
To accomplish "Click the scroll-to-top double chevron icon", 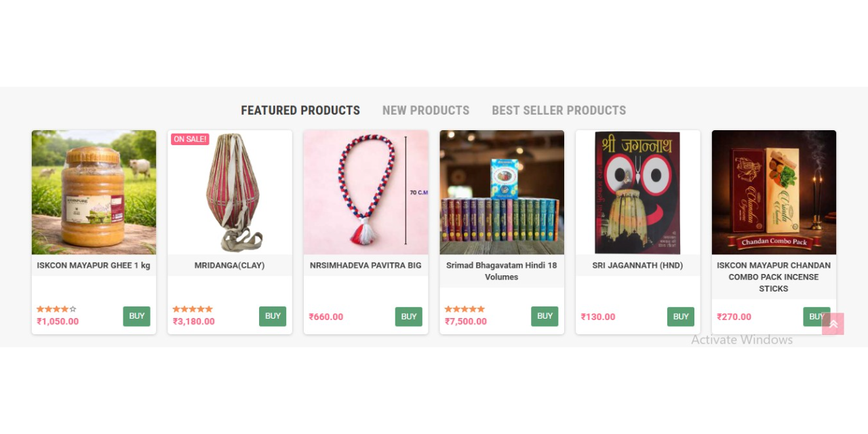I will [833, 323].
